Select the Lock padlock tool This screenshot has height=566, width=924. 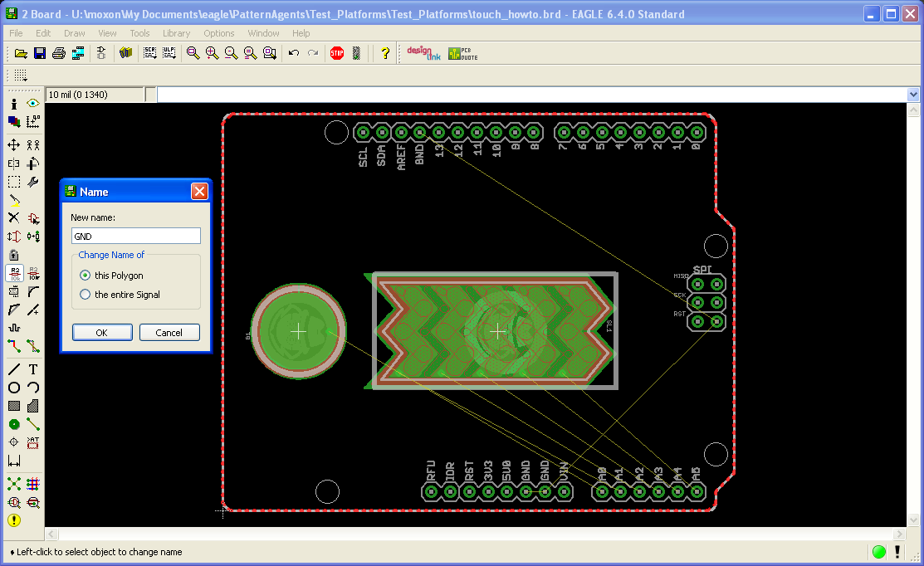pos(14,255)
